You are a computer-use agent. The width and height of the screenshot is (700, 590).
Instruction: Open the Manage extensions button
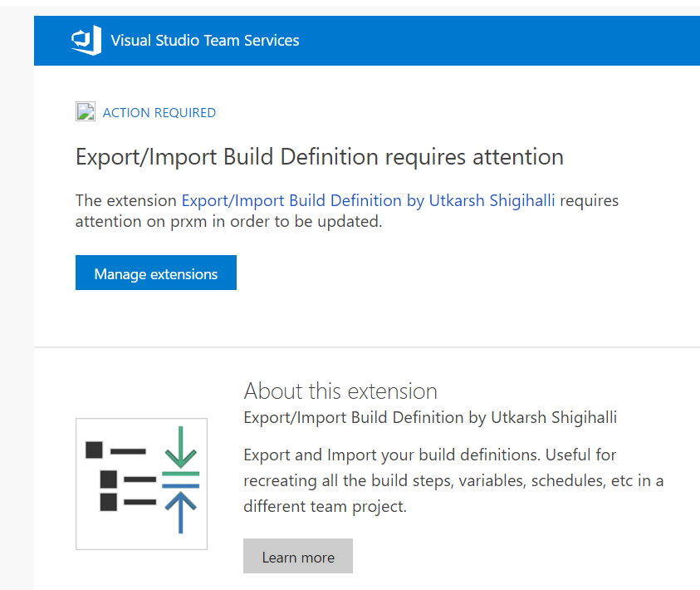tap(156, 273)
